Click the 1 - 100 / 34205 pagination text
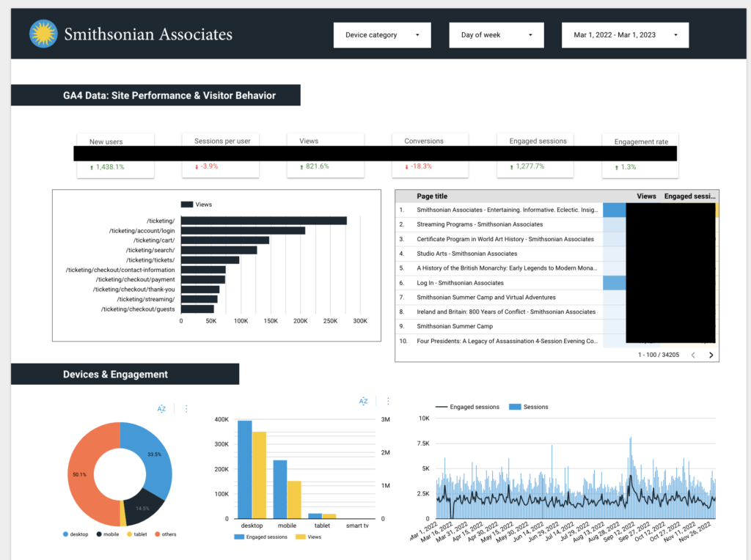751x560 pixels. [658, 355]
